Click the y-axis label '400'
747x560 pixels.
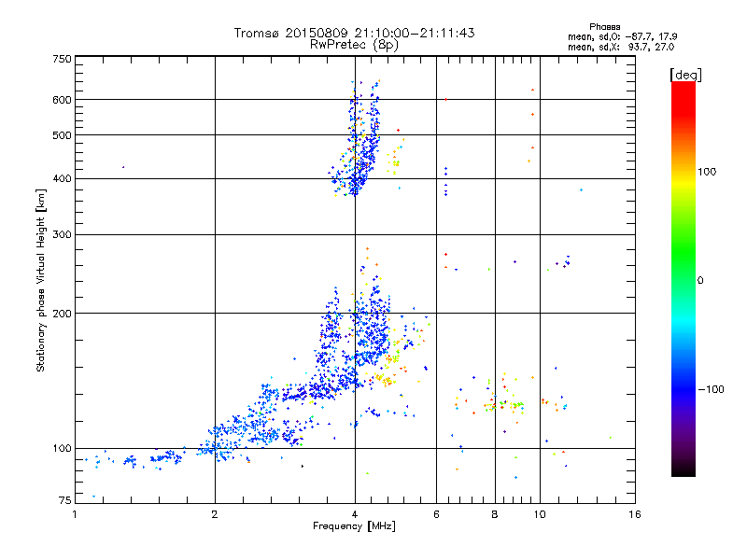click(x=62, y=178)
